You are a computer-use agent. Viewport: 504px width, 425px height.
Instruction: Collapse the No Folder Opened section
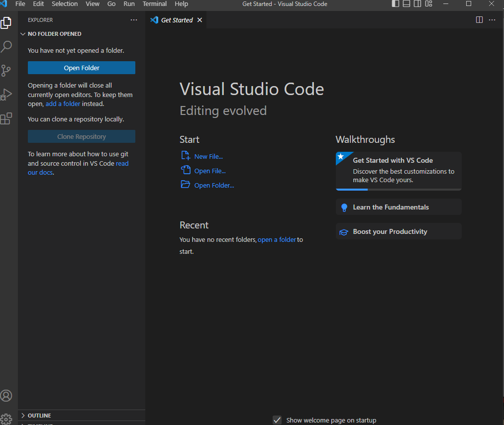pyautogui.click(x=23, y=34)
